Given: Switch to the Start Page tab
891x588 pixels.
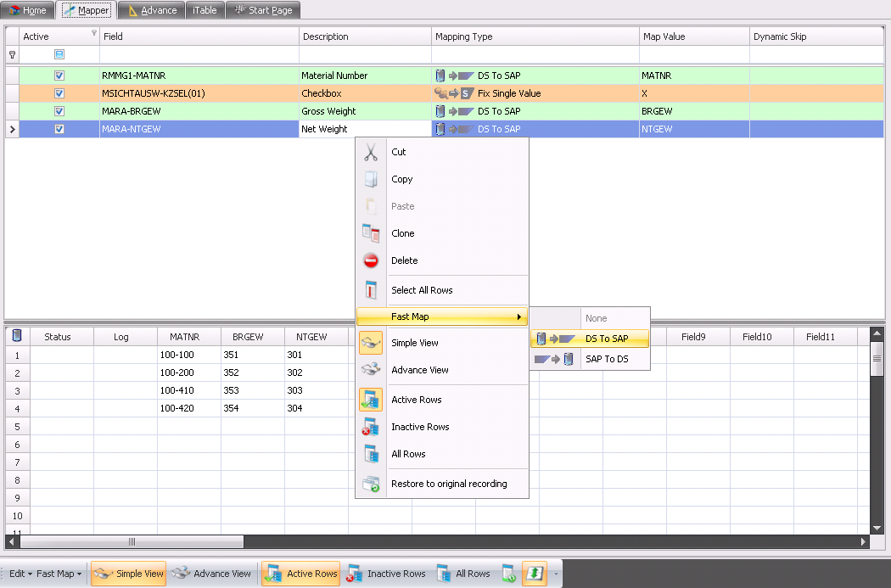Looking at the screenshot, I should (x=263, y=10).
